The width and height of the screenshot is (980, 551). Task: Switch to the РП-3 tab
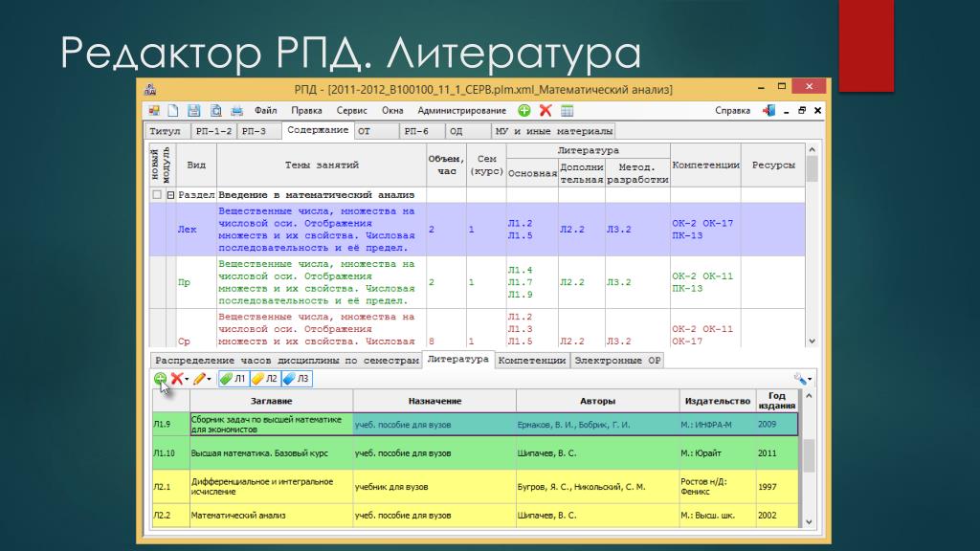[258, 131]
